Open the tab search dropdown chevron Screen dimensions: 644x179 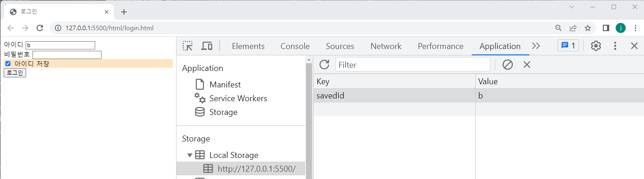[572, 7]
